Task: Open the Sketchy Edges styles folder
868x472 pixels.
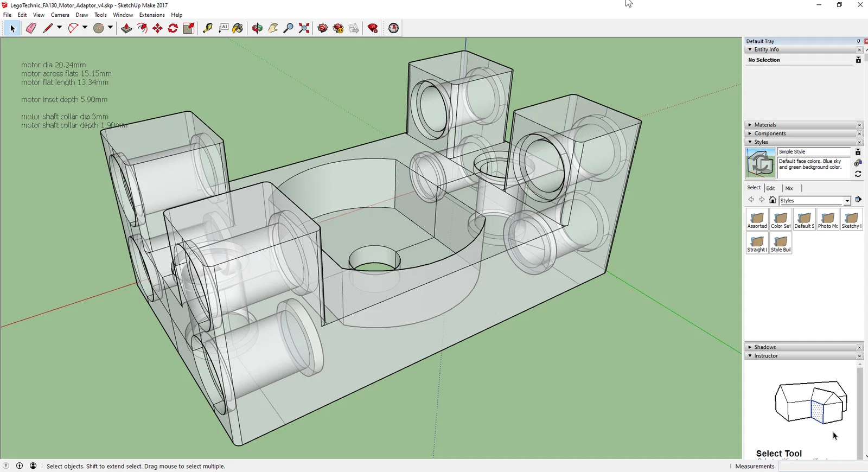Action: [851, 220]
